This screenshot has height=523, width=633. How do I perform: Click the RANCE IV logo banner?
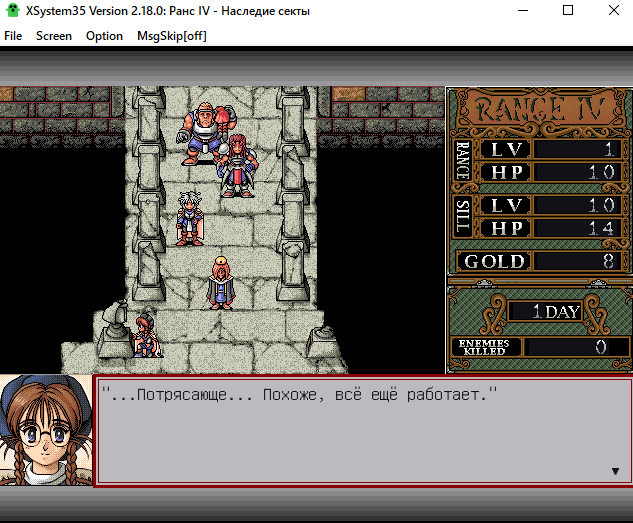[540, 109]
